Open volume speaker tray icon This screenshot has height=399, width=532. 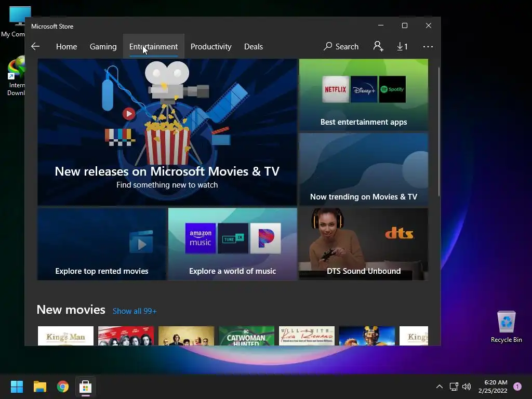pos(467,387)
